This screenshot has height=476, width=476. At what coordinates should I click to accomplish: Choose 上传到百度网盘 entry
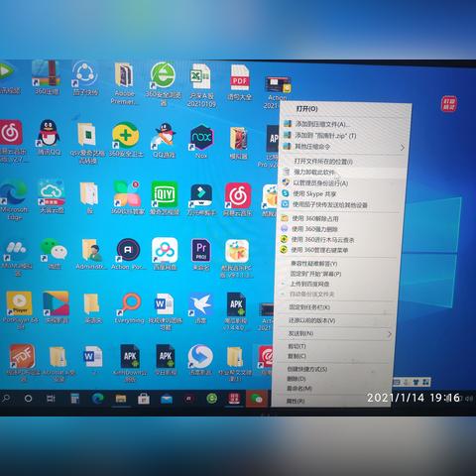coord(309,284)
